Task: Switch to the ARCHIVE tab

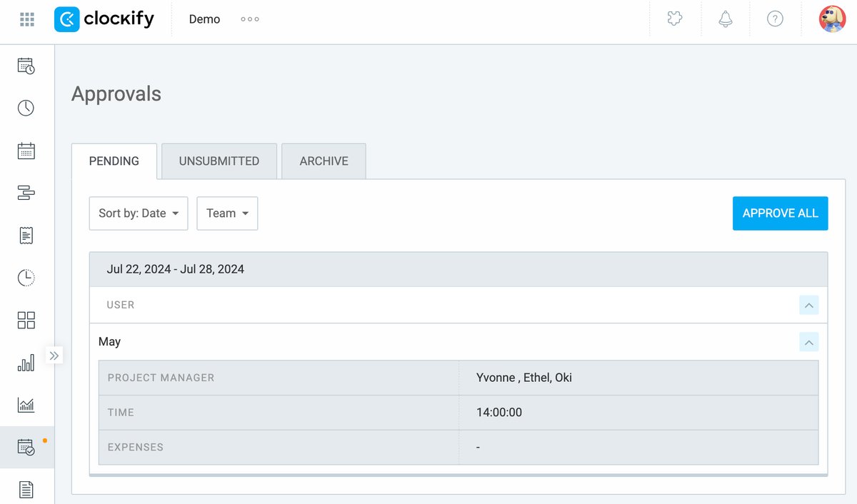Action: pyautogui.click(x=324, y=161)
